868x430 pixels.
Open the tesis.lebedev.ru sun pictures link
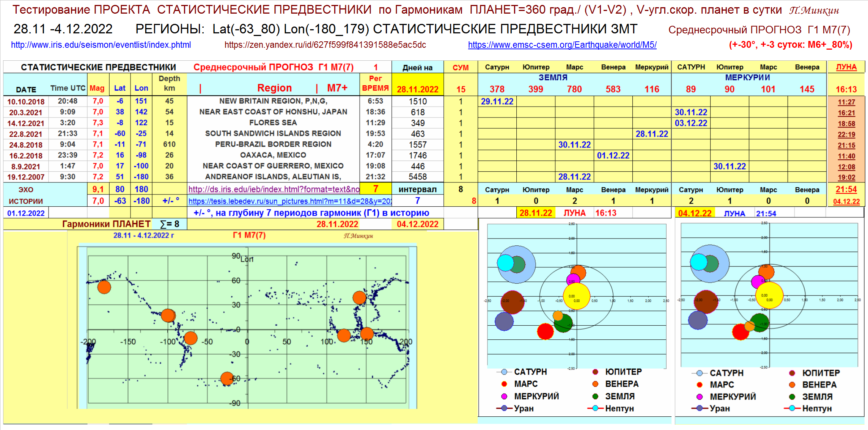coord(290,201)
